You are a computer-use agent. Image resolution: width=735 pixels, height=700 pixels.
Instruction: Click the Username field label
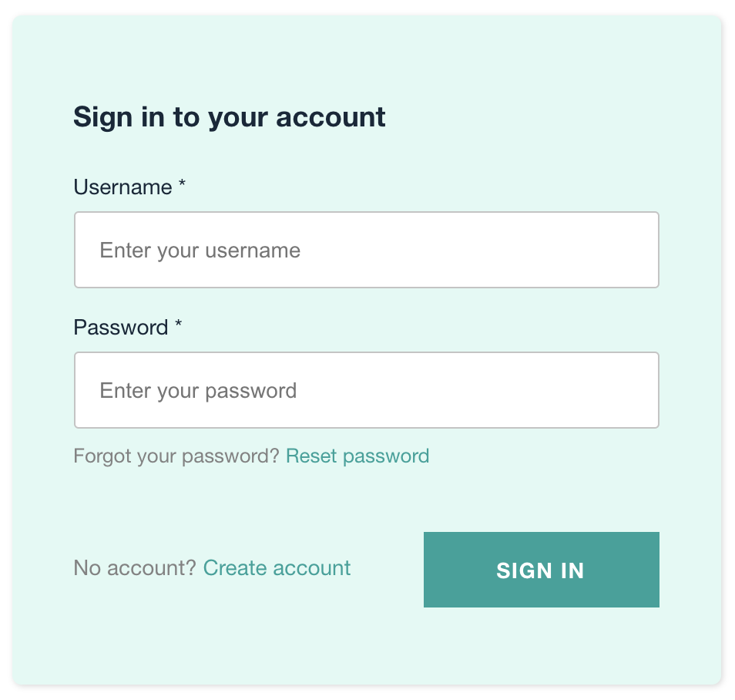pyautogui.click(x=123, y=187)
